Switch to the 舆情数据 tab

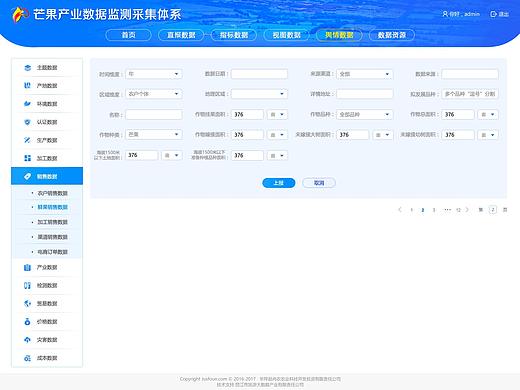tap(339, 35)
